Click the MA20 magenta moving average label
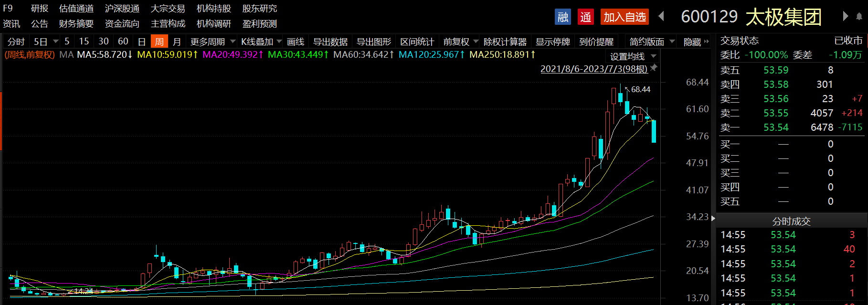 (x=233, y=55)
